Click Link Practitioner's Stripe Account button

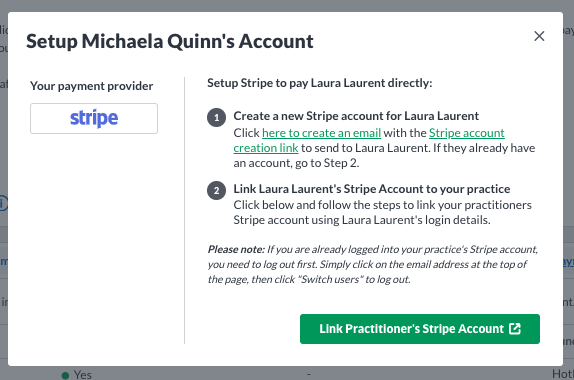(x=420, y=329)
